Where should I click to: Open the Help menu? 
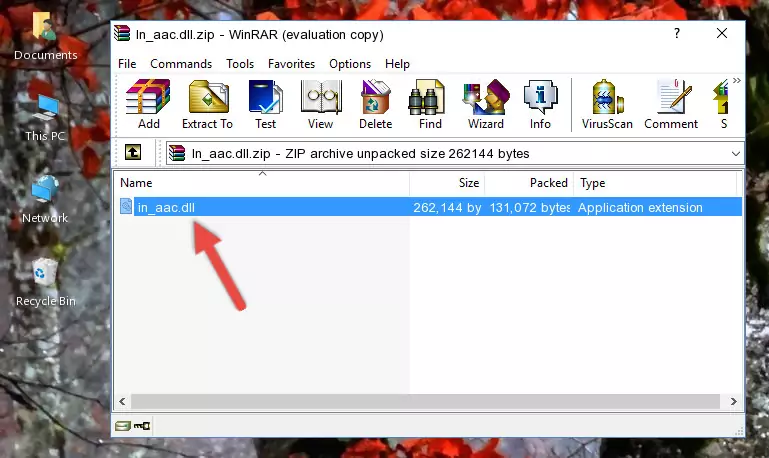(397, 64)
